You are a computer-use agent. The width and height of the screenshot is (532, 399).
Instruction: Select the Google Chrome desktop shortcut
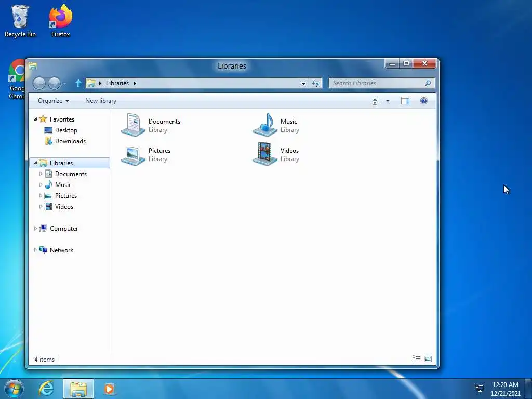click(16, 80)
